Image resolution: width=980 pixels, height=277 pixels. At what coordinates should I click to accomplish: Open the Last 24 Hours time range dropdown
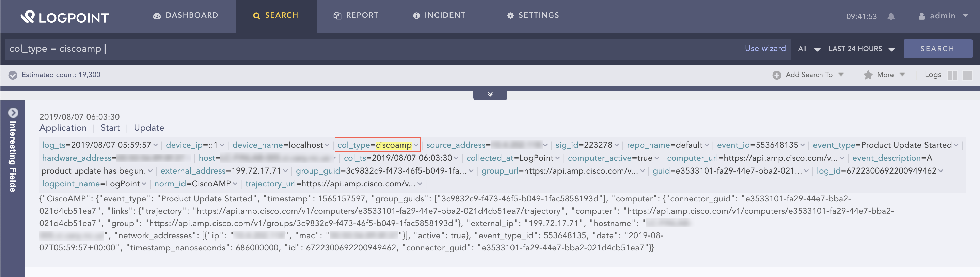point(861,49)
